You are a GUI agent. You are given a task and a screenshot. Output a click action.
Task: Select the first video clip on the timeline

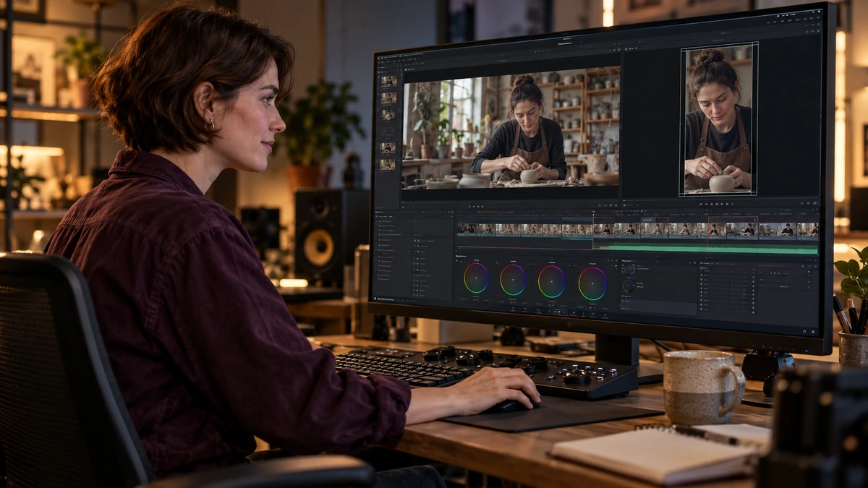467,229
